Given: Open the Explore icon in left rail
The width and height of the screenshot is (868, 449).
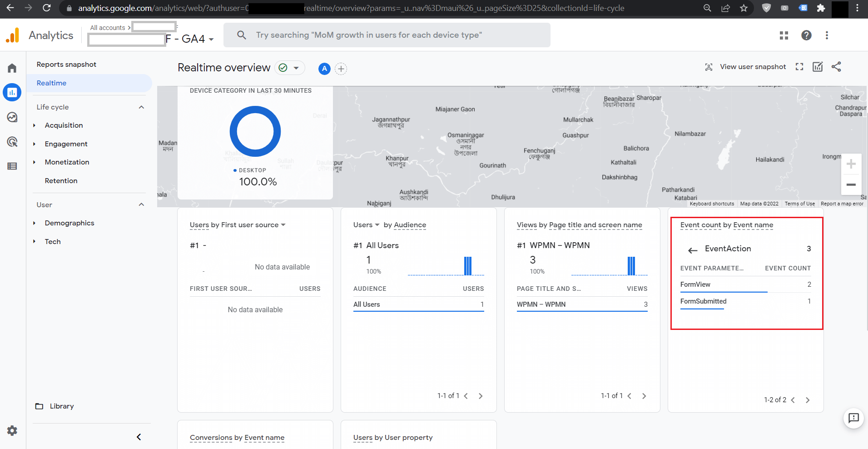Looking at the screenshot, I should 12,117.
